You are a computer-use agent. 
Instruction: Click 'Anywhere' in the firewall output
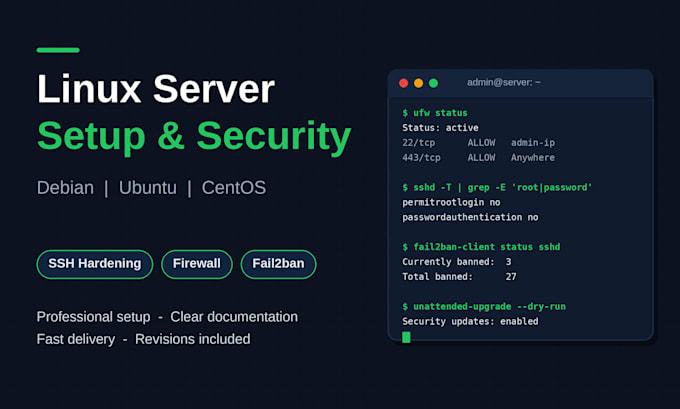(x=533, y=157)
